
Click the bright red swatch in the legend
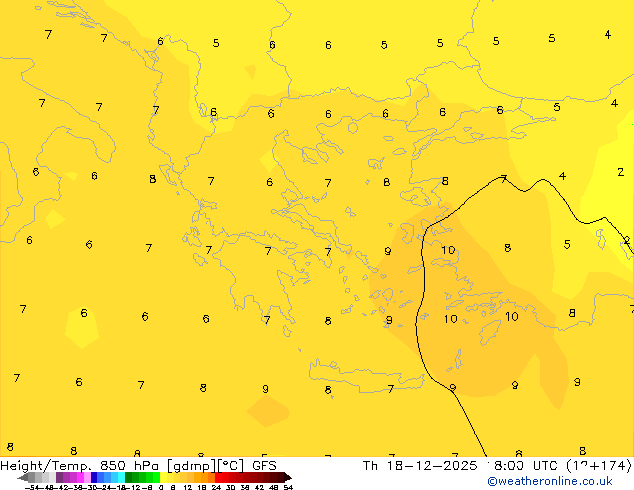point(218,478)
